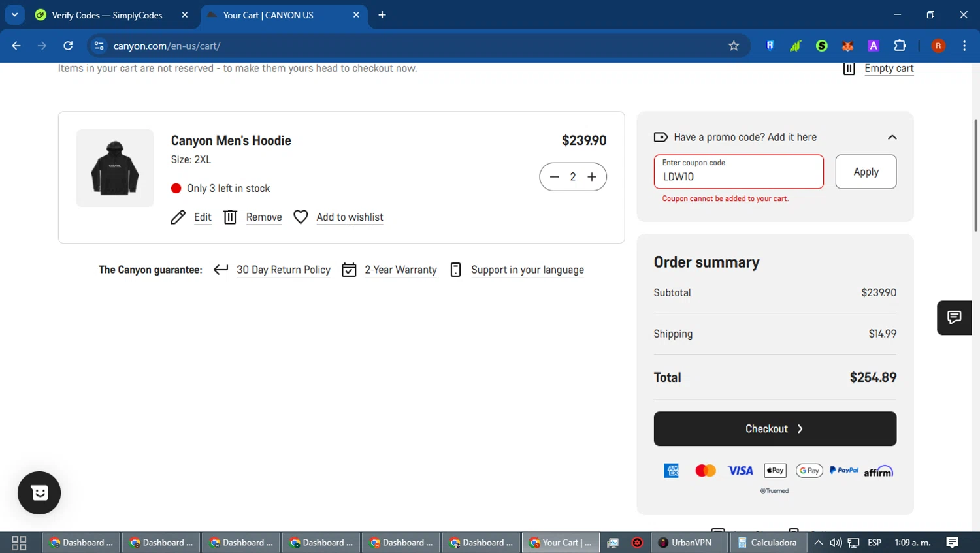Image resolution: width=980 pixels, height=553 pixels.
Task: Click the taskbar volume speaker icon
Action: point(836,543)
